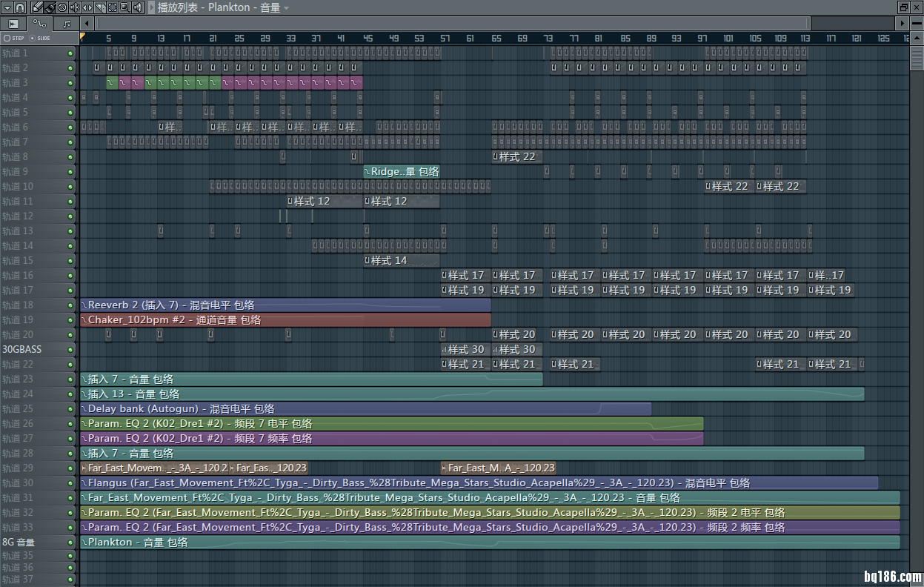Click the horizontal scrollbar right arrow
This screenshot has height=587, width=924.
(902, 24)
